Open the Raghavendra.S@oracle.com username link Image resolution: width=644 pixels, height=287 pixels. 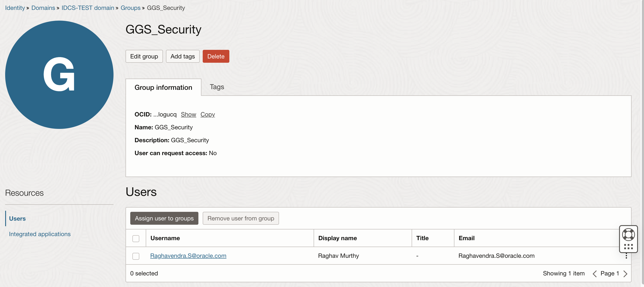point(188,256)
